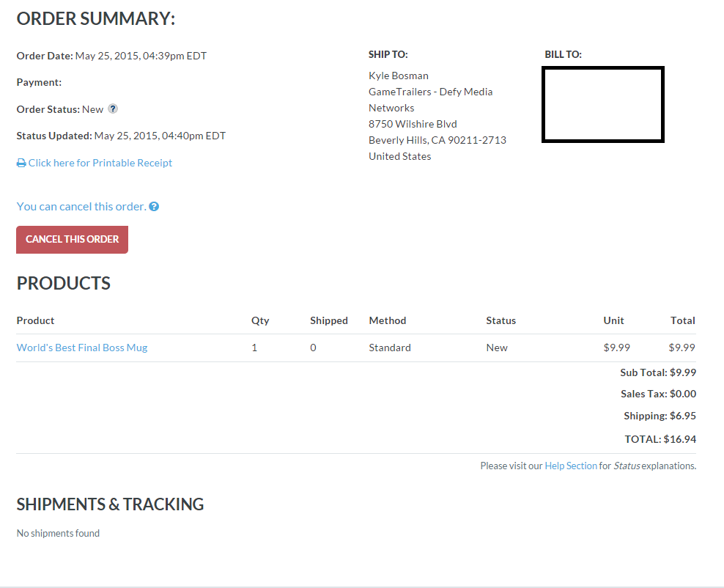Select the Beverly Hills address line
This screenshot has width=724, height=588.
[x=437, y=140]
